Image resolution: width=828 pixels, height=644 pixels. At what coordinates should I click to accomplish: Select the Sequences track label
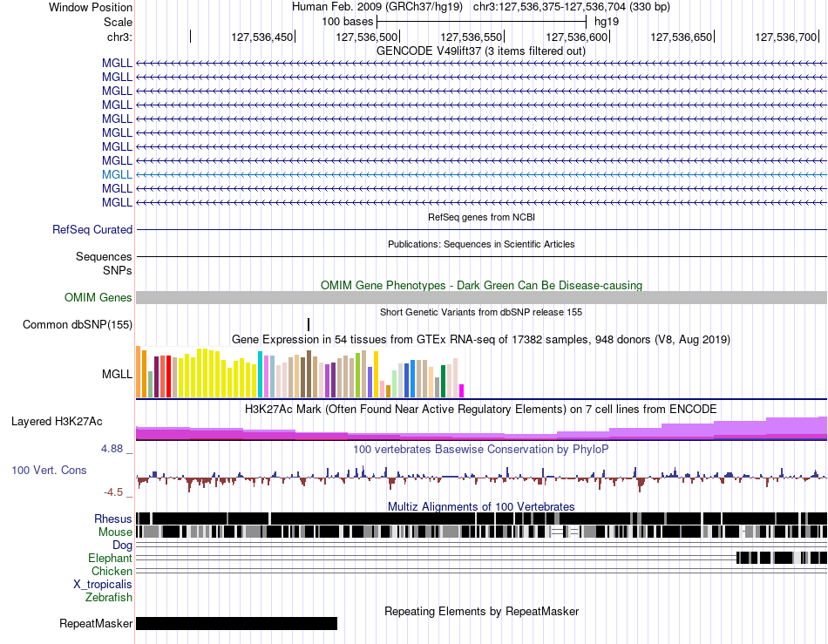click(104, 256)
